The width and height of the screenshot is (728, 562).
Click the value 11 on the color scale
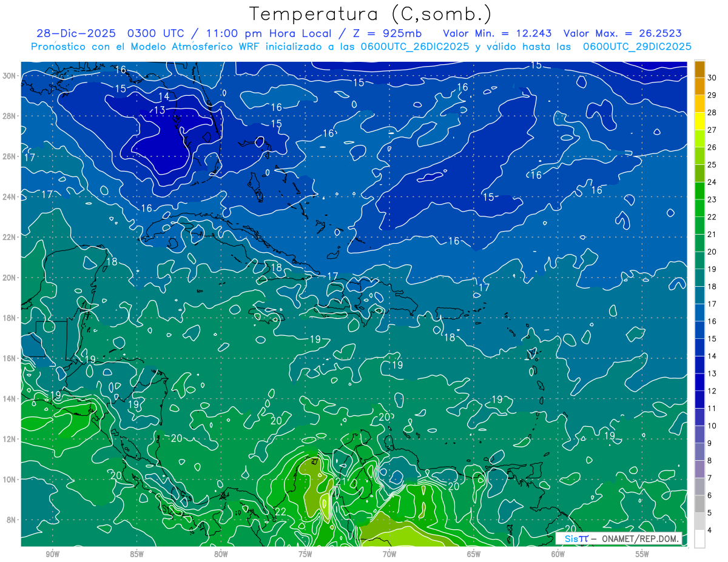(712, 408)
